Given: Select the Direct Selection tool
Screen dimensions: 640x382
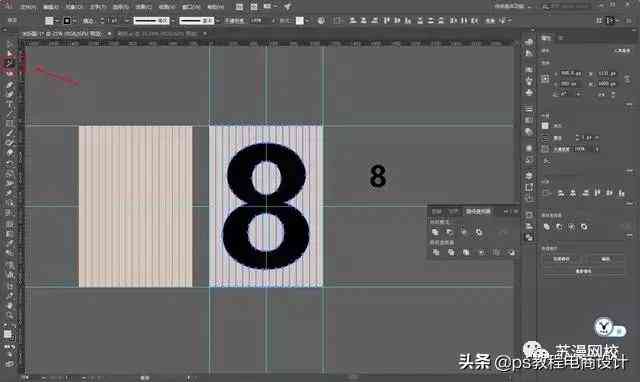Looking at the screenshot, I should (10, 53).
